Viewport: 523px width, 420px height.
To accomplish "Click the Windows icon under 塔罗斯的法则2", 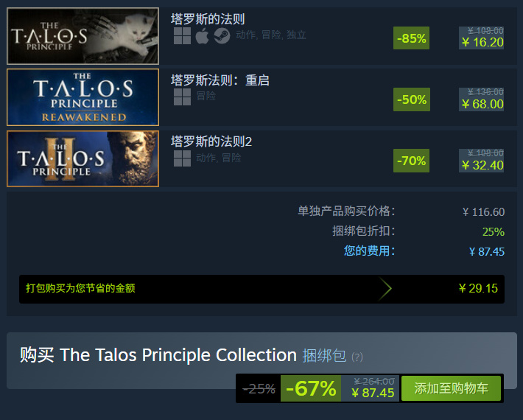I will [x=182, y=158].
